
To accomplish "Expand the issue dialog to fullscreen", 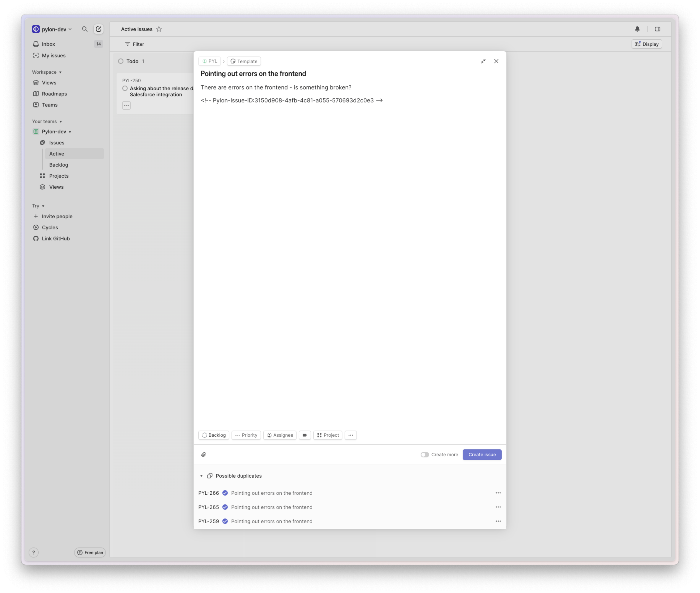I will click(483, 61).
